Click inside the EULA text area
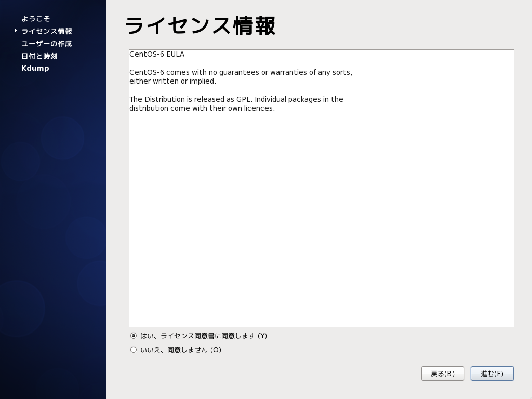This screenshot has height=399, width=532. [x=321, y=208]
